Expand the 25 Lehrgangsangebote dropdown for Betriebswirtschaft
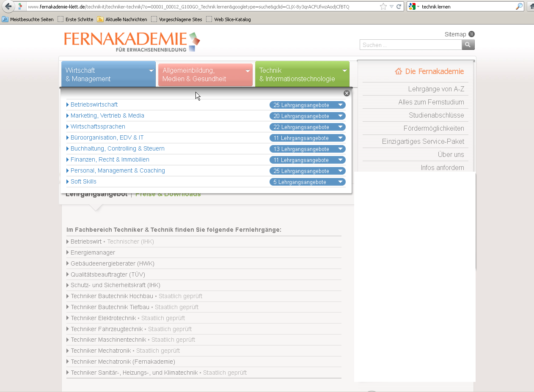Screen dimensions: 534x392 [307, 105]
